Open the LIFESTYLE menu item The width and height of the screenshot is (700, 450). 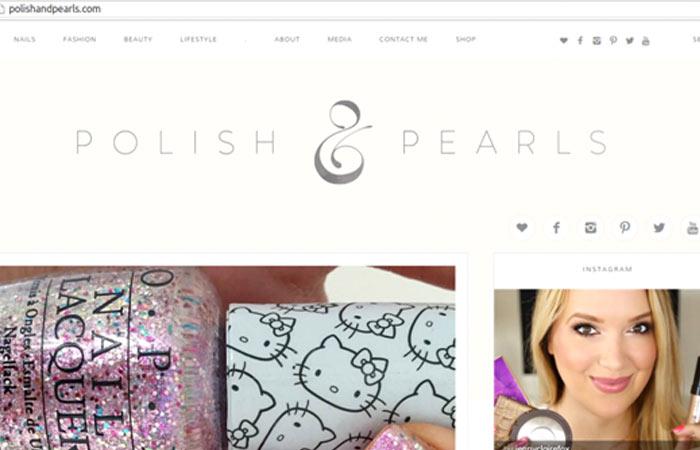point(198,39)
